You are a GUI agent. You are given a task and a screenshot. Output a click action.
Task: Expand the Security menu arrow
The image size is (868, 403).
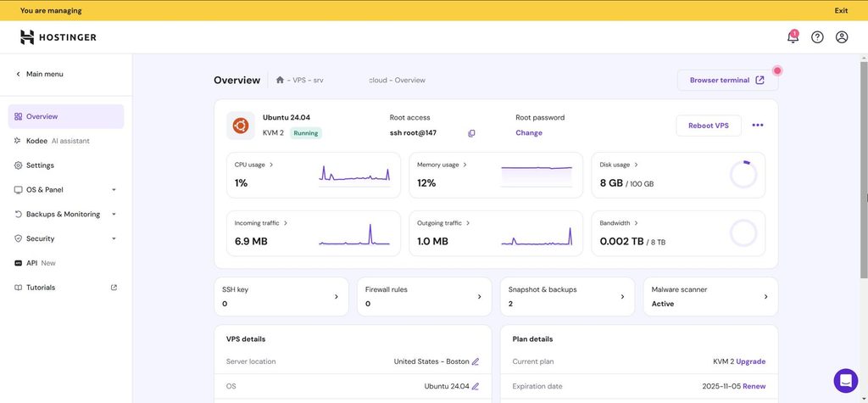[114, 238]
